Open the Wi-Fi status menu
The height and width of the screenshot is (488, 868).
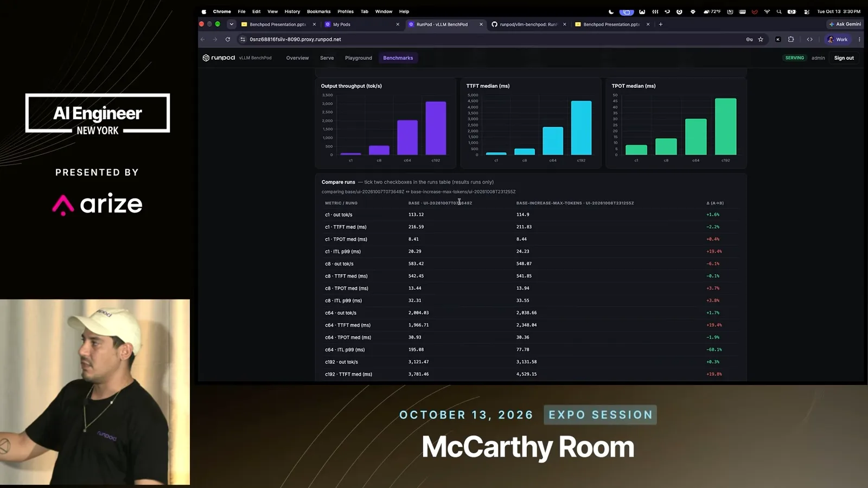767,11
